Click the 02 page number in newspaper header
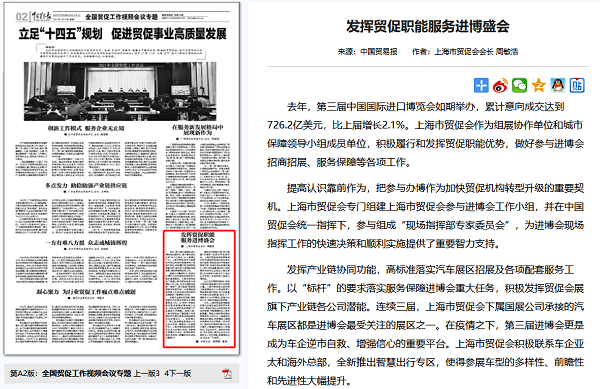600x389 pixels. [x=22, y=16]
